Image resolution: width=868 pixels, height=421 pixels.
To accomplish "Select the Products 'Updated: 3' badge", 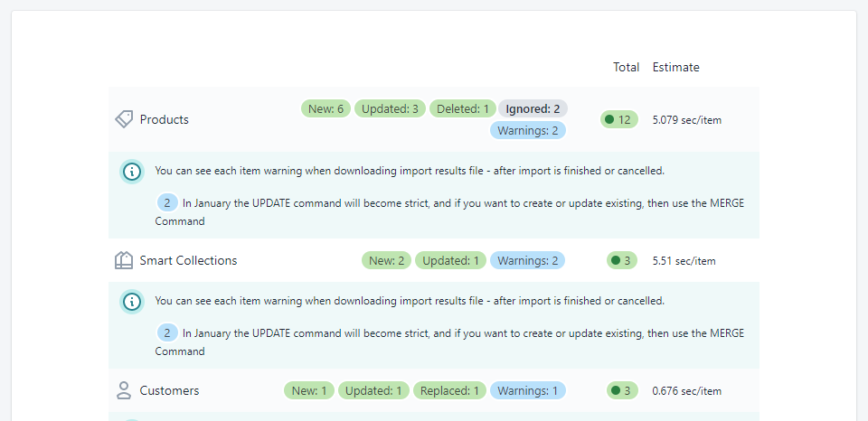I will pyautogui.click(x=390, y=108).
